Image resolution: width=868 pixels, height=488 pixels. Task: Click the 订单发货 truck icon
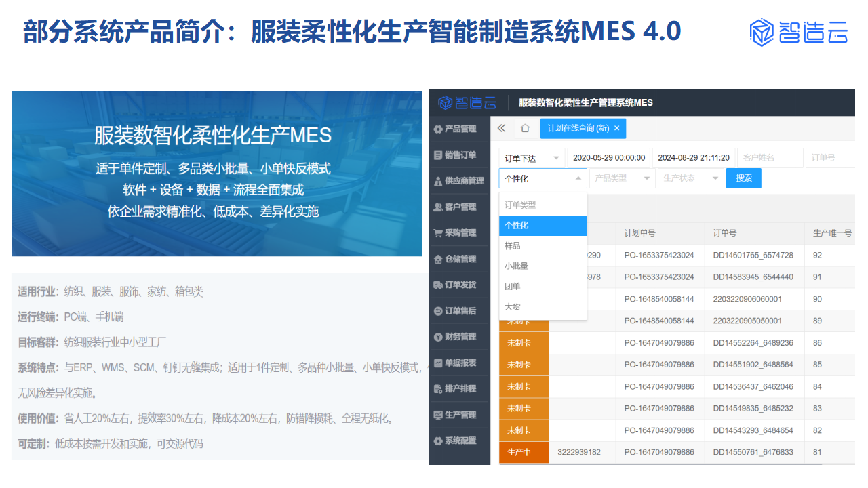pyautogui.click(x=438, y=285)
